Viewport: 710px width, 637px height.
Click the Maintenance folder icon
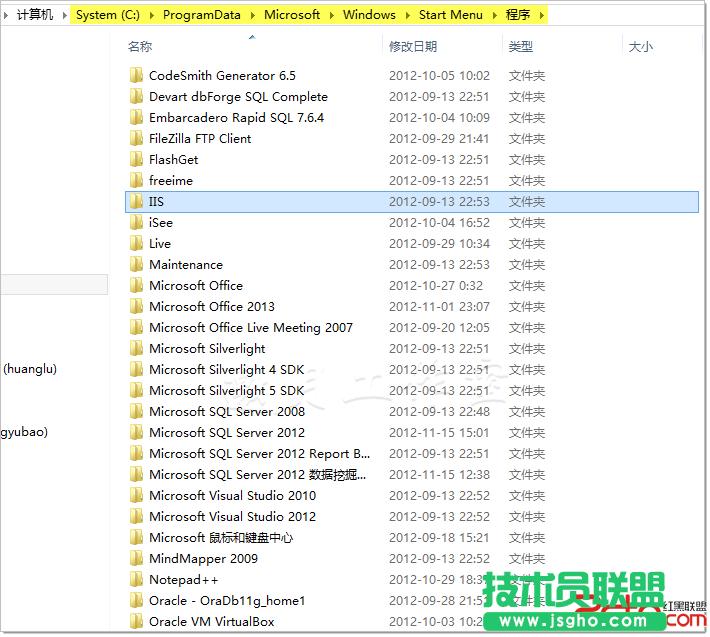(x=136, y=264)
